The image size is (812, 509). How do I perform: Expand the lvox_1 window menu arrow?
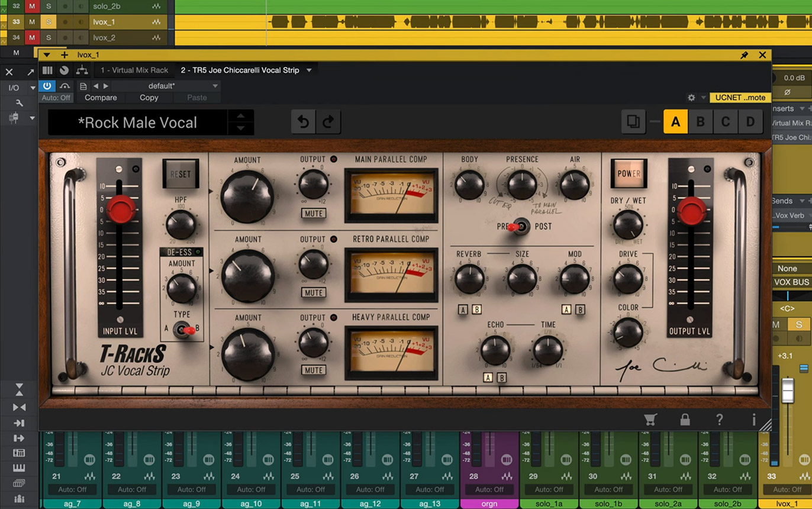47,55
